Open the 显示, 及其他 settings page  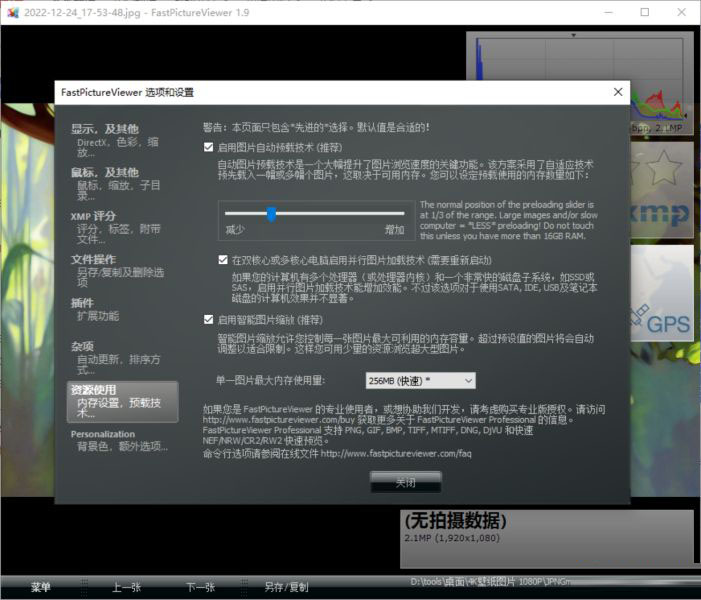(122, 140)
